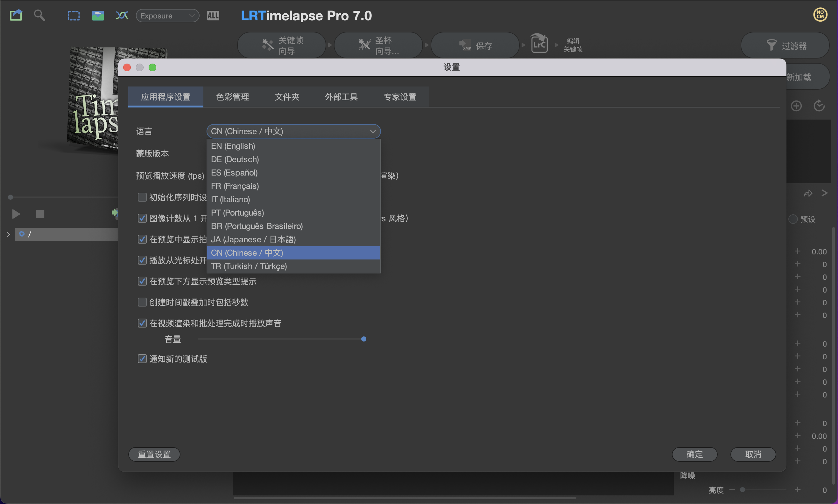
Task: Click the circular plus icon right panel
Action: [796, 106]
